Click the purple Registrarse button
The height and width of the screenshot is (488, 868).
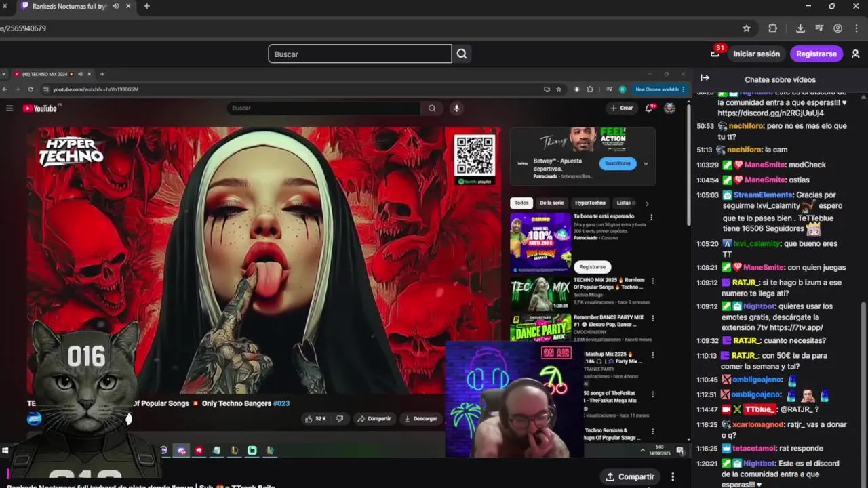point(816,54)
